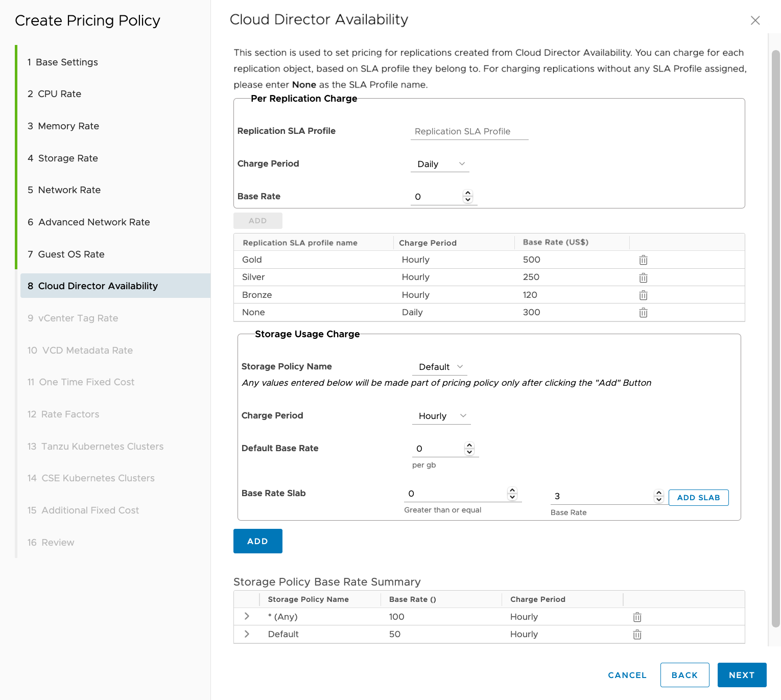
Task: Remove the Default storage policy rate
Action: [x=637, y=635]
